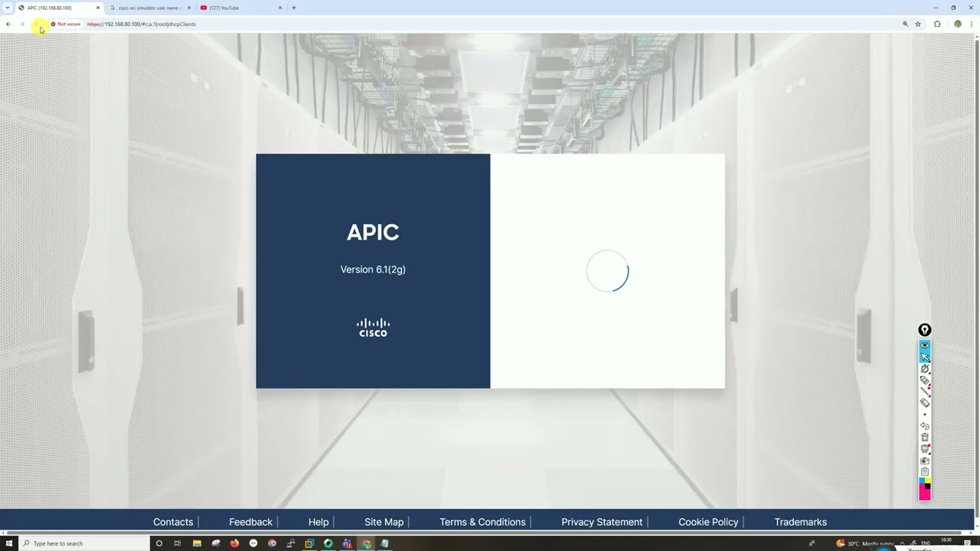Show hidden system tray icons

point(902,543)
